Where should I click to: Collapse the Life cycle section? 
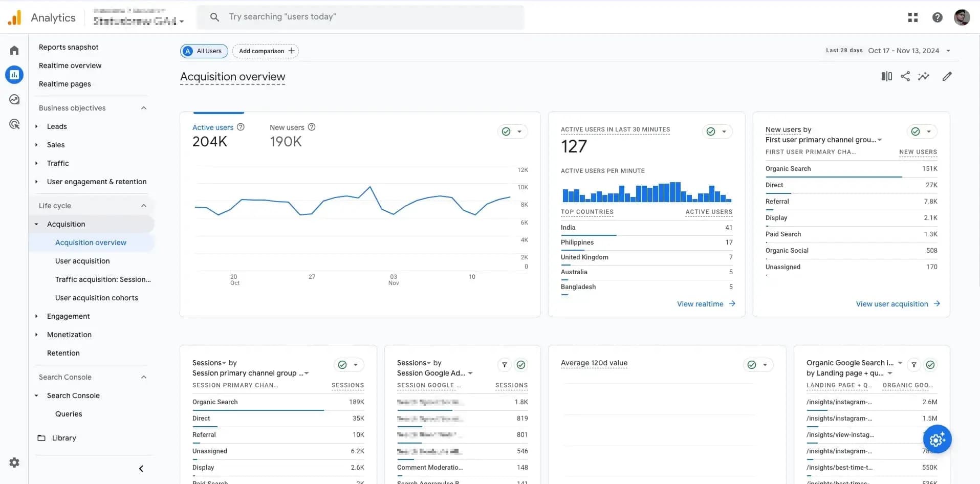point(144,206)
